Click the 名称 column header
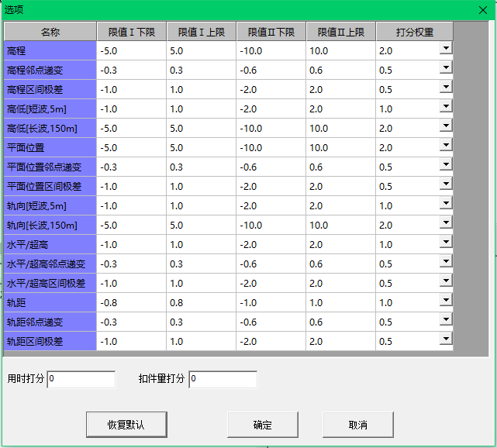Screen dimensions: 497x448 (50, 32)
